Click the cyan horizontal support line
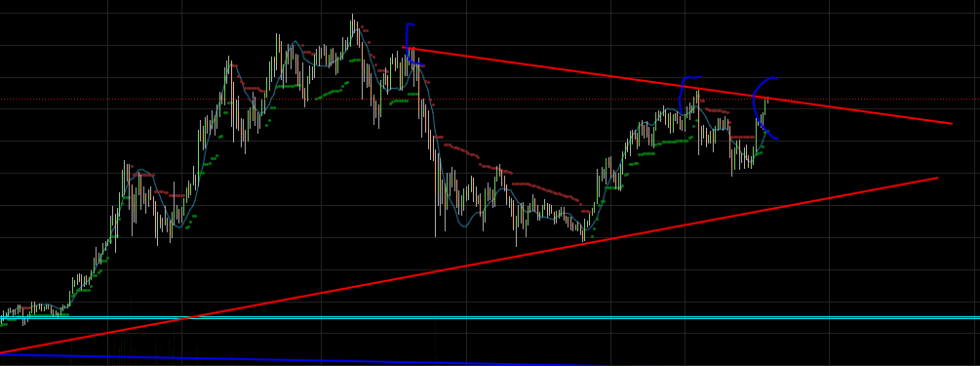This screenshot has width=980, height=366. point(490,318)
